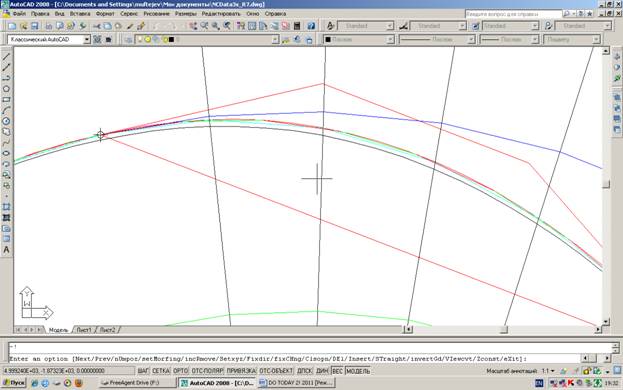
Task: Click the Save drawing icon
Action: (x=35, y=26)
